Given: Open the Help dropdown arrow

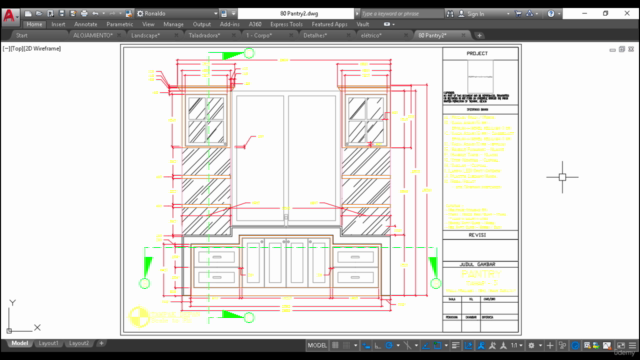Looking at the screenshot, I should [559, 13].
